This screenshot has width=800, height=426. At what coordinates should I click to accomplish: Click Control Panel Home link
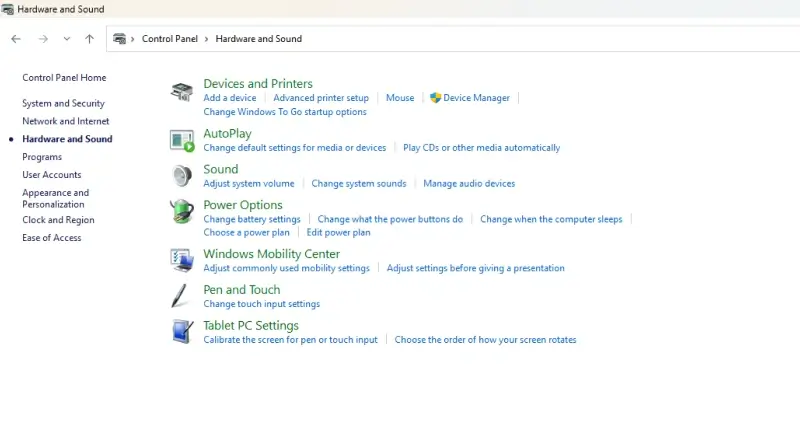coord(64,78)
